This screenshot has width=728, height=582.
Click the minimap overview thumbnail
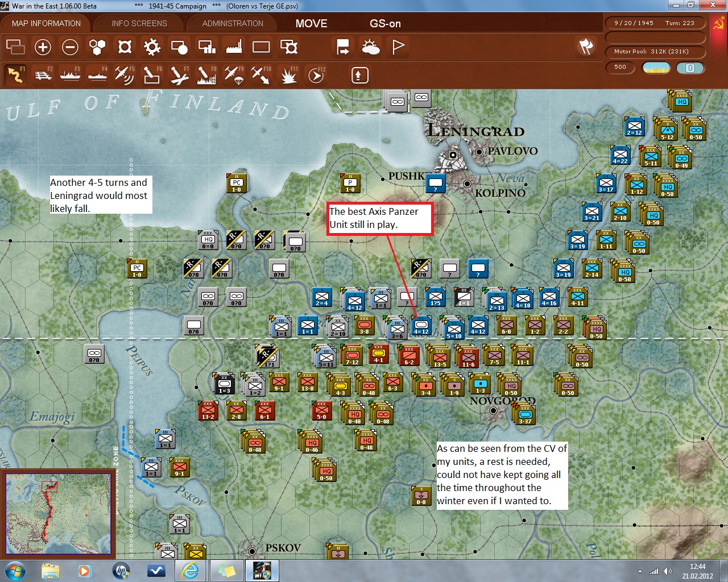pyautogui.click(x=58, y=514)
